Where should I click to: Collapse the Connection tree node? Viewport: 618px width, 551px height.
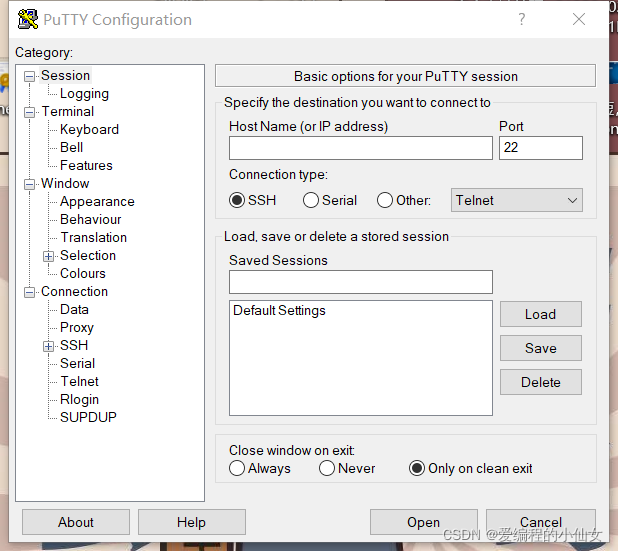click(29, 292)
